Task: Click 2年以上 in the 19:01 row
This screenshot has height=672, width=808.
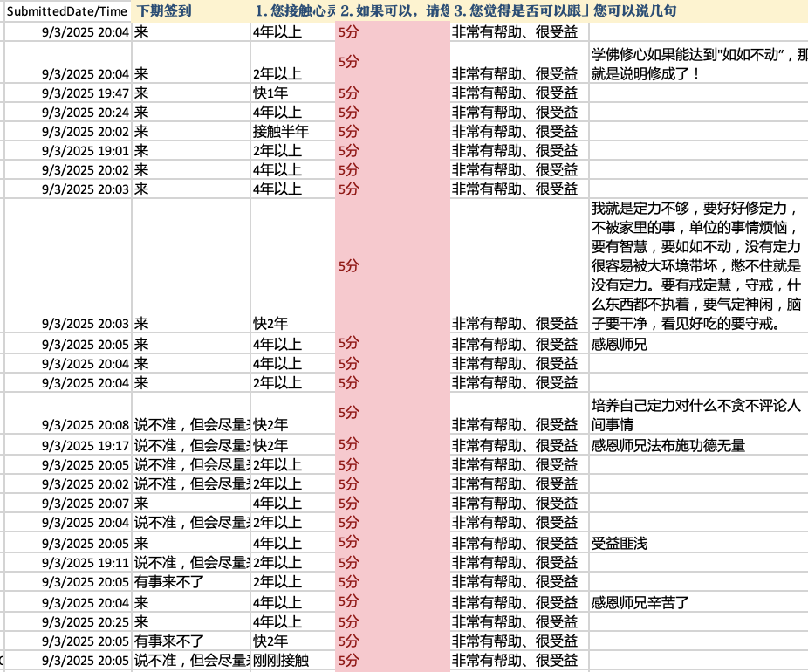Action: pos(292,150)
